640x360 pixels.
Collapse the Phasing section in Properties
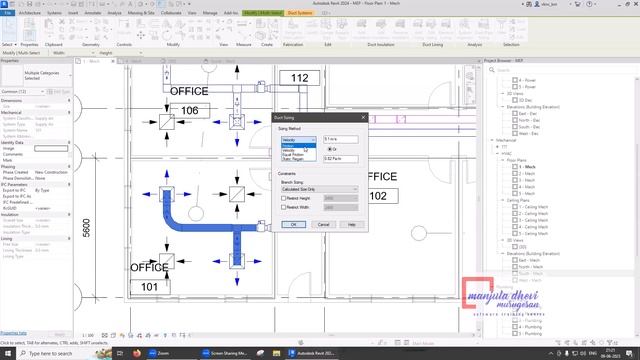[69, 167]
